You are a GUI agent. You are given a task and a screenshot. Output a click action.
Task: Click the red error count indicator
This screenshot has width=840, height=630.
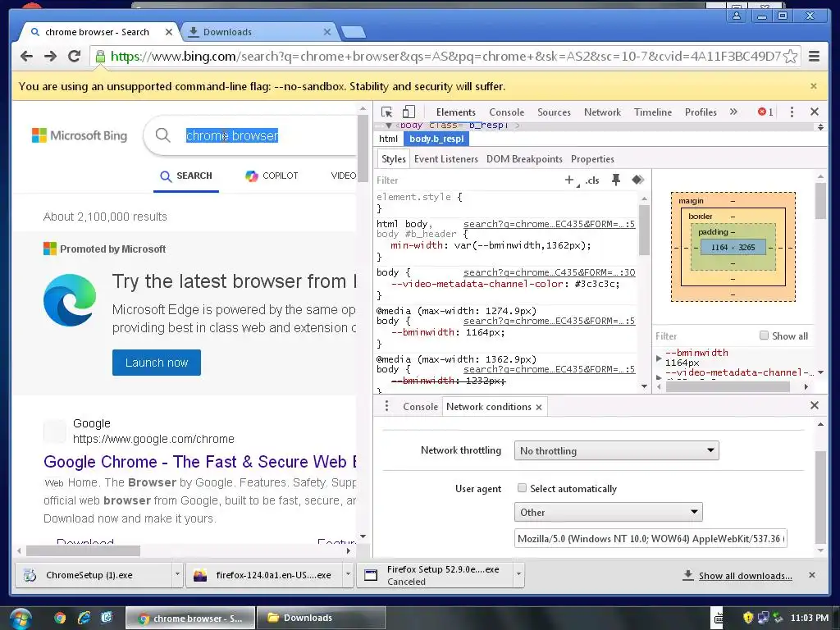point(765,112)
